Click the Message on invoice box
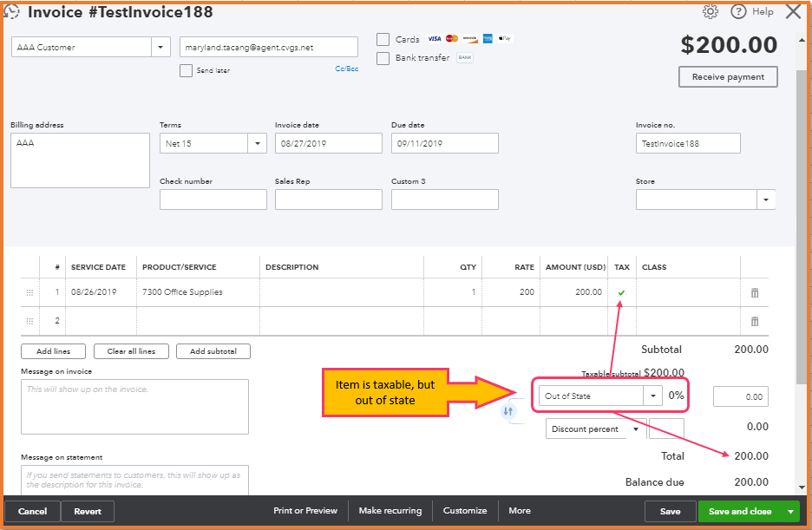The image size is (812, 530). (x=134, y=407)
